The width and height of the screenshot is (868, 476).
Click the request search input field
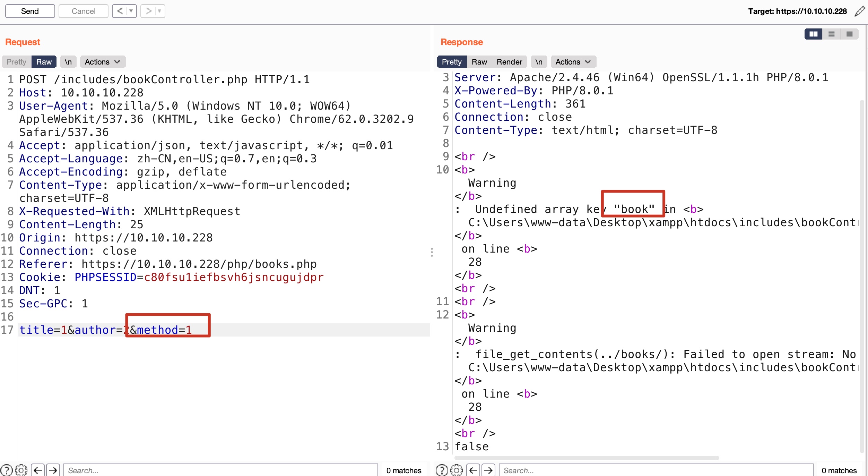220,470
